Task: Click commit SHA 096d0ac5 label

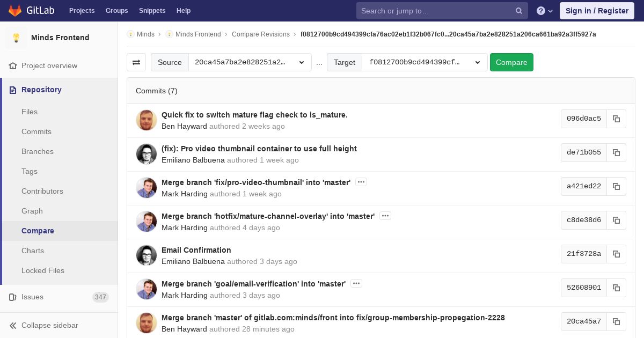Action: click(584, 119)
